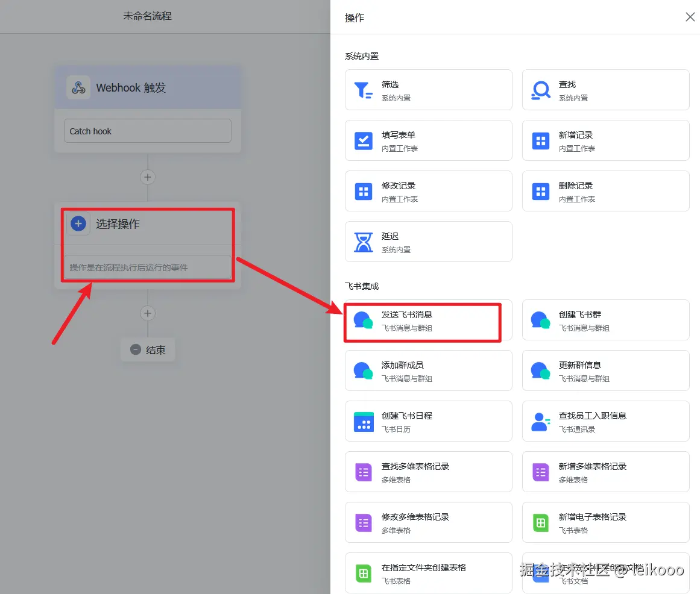This screenshot has width=700, height=594.
Task: Click the Webhook 触发 node title
Action: (131, 88)
